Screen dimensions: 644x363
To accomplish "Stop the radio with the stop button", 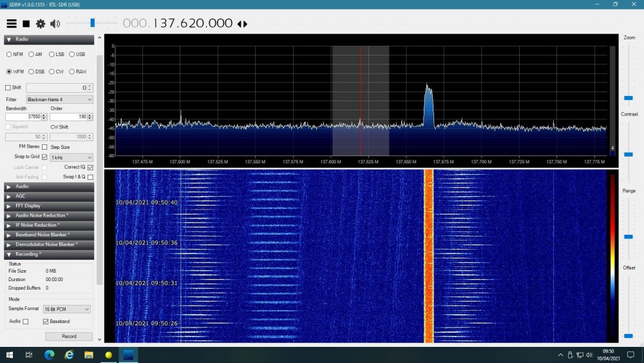I will [x=26, y=24].
